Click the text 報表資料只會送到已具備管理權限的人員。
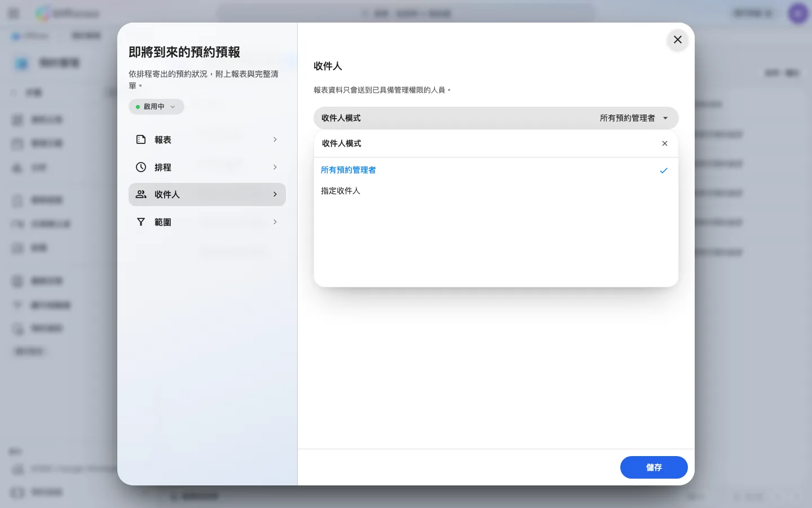 pos(383,90)
